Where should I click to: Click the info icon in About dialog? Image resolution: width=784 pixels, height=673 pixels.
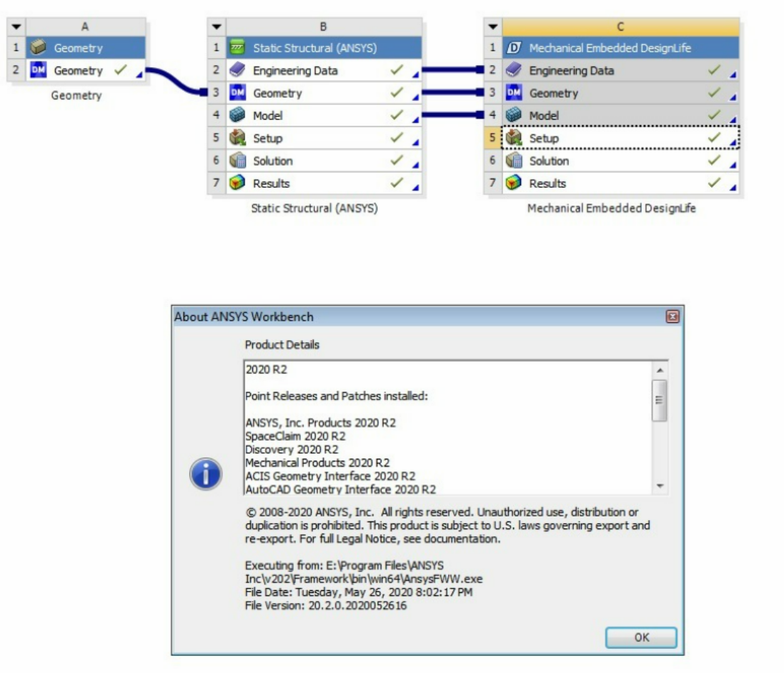click(205, 474)
